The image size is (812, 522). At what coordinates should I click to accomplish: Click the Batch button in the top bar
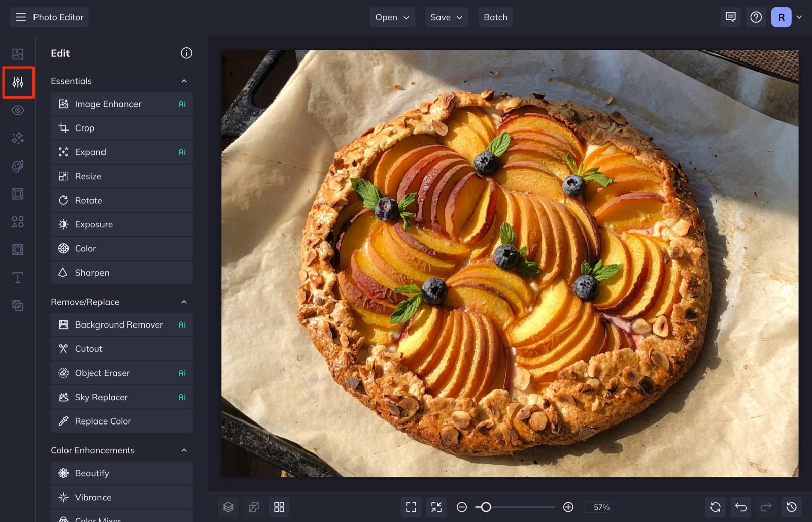tap(495, 17)
